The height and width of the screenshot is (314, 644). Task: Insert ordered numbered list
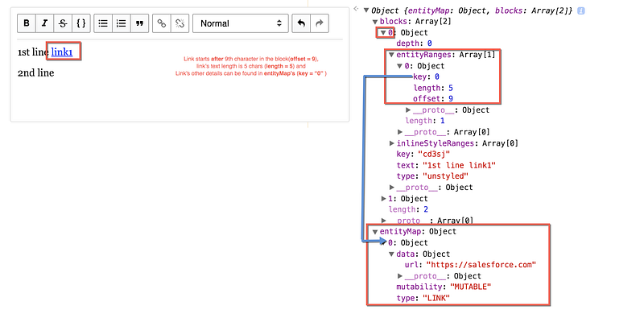[x=122, y=23]
